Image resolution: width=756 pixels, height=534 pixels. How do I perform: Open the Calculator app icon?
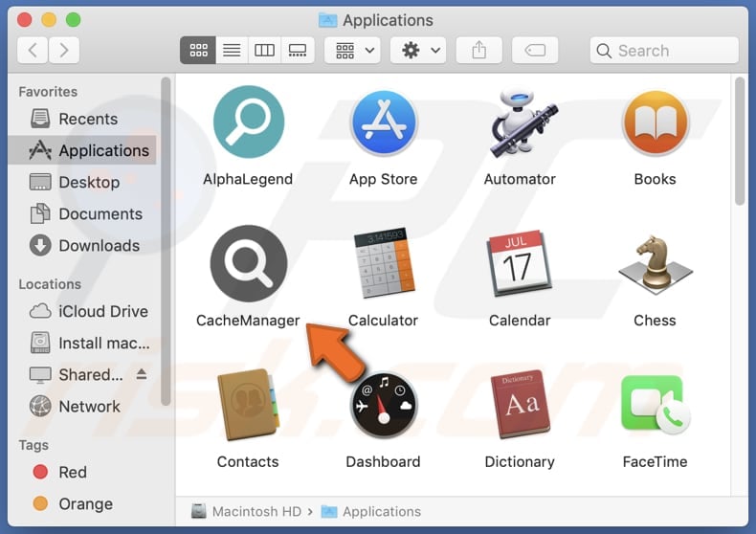pyautogui.click(x=384, y=263)
